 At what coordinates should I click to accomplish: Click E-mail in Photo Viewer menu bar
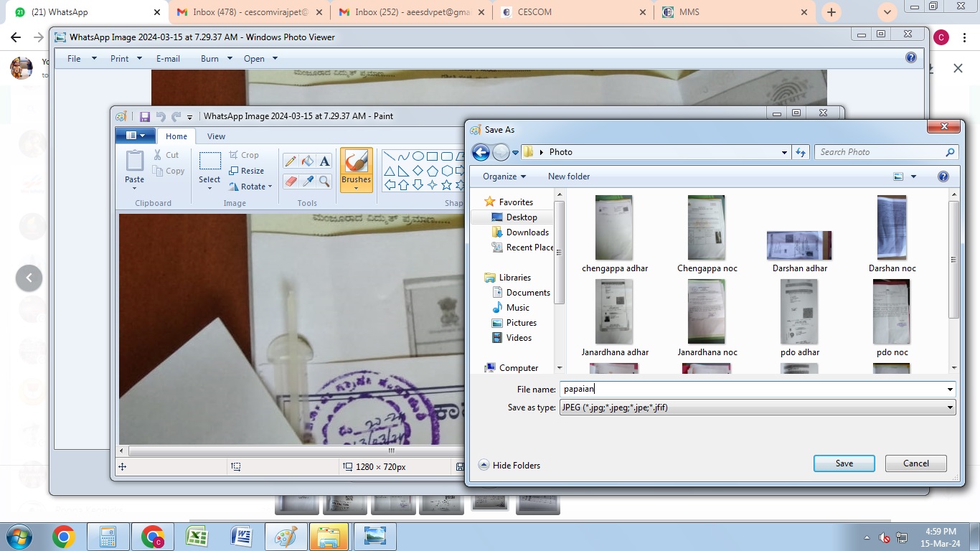click(x=168, y=59)
